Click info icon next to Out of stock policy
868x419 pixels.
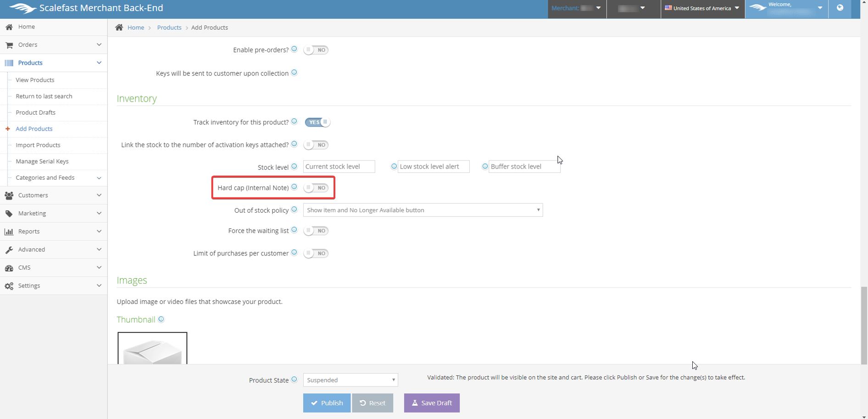294,209
